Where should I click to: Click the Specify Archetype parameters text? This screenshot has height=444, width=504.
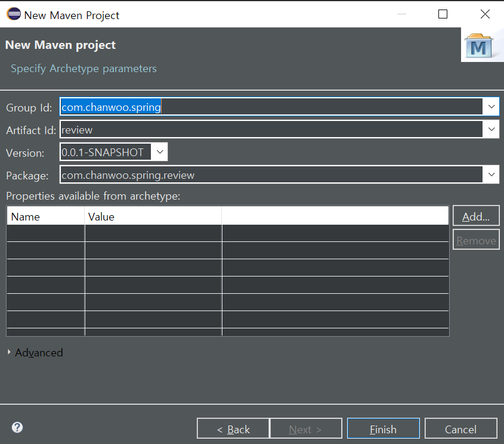84,69
